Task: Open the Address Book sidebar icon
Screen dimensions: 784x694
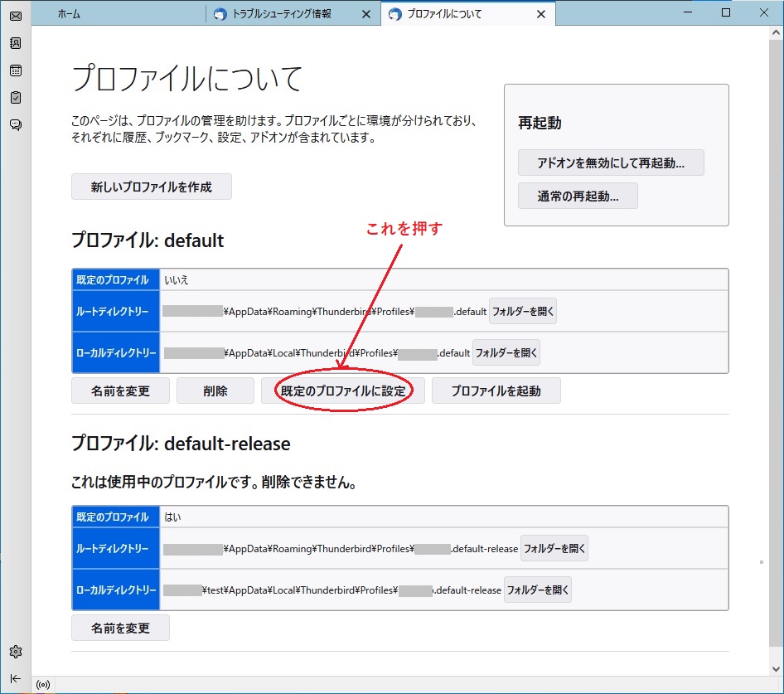Action: pos(16,43)
